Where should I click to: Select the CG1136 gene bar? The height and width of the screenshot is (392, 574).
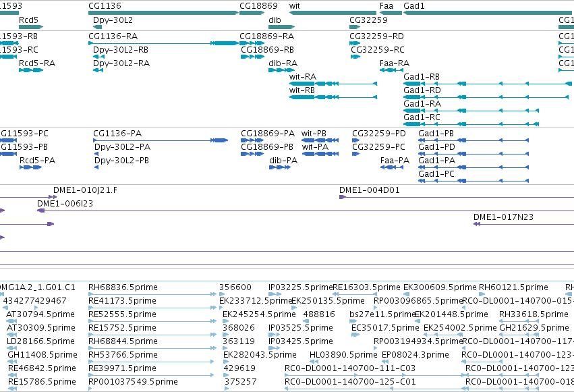(x=164, y=13)
